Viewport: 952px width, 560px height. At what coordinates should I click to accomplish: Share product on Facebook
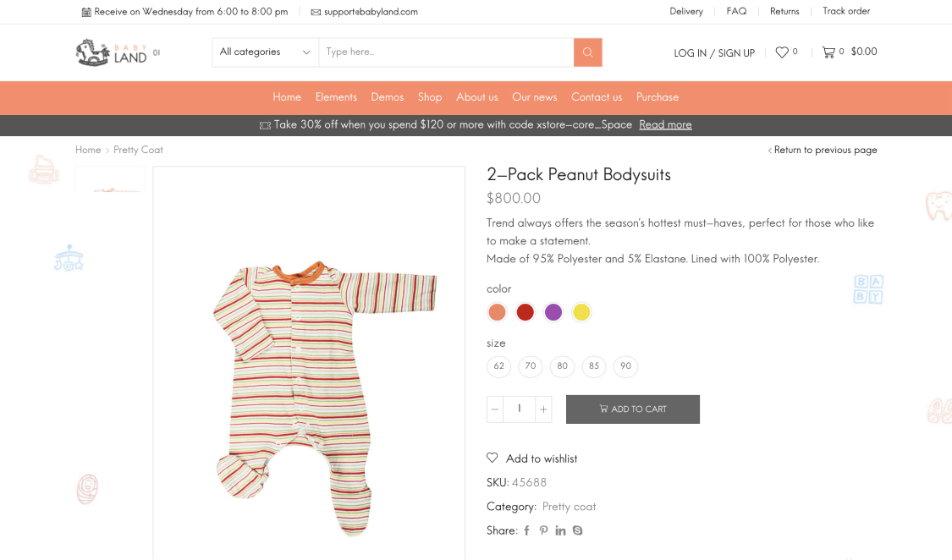click(526, 531)
